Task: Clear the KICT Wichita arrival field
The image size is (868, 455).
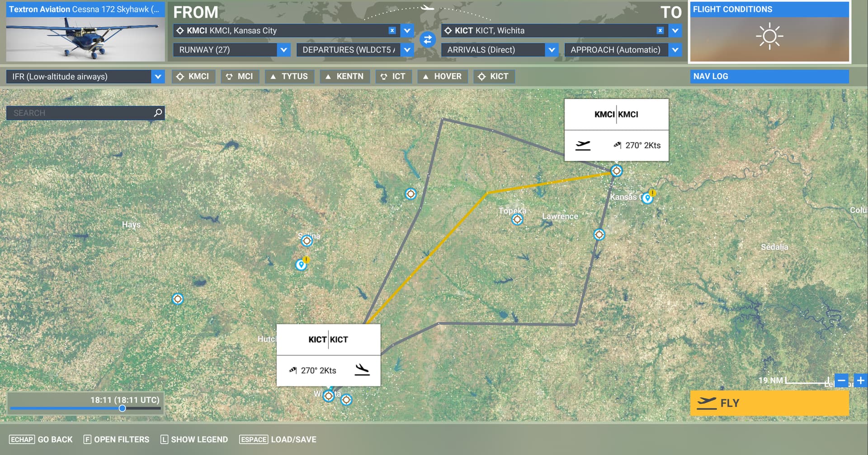Action: click(660, 30)
